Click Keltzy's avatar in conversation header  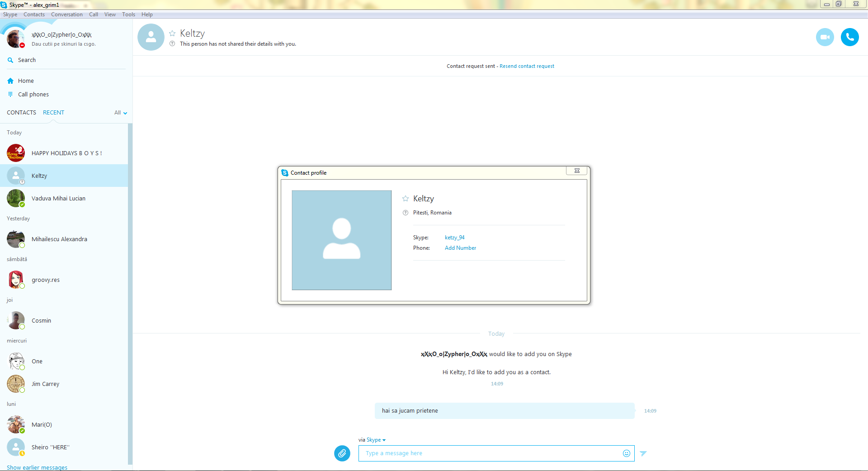151,37
